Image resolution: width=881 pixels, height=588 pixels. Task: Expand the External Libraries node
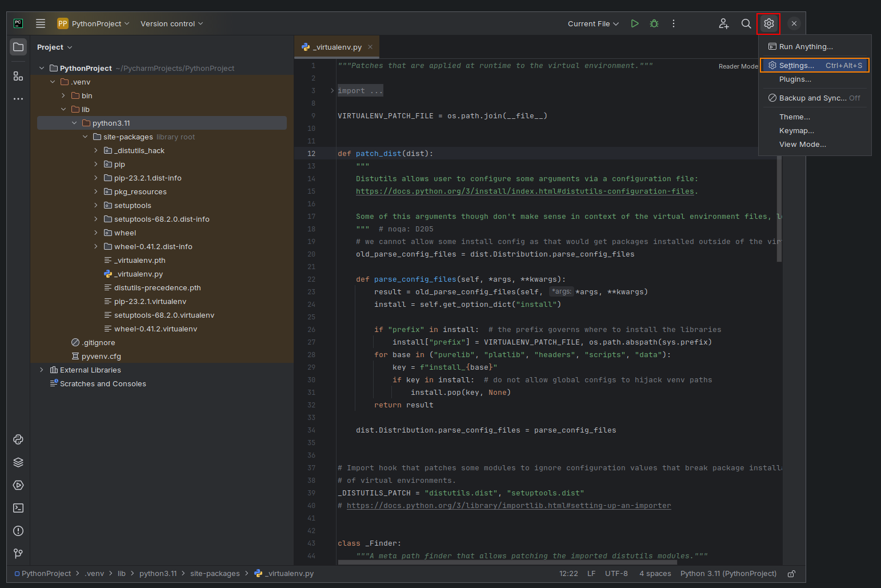[42, 370]
